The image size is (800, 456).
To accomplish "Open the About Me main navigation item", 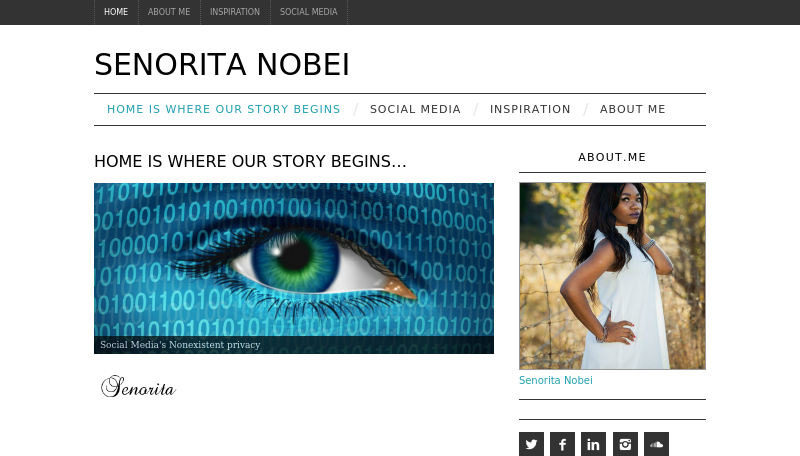I will [633, 109].
